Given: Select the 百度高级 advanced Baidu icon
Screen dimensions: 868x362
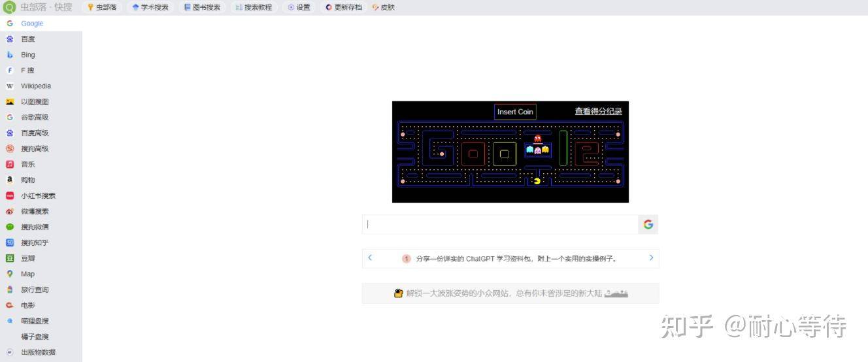Looking at the screenshot, I should click(x=10, y=133).
